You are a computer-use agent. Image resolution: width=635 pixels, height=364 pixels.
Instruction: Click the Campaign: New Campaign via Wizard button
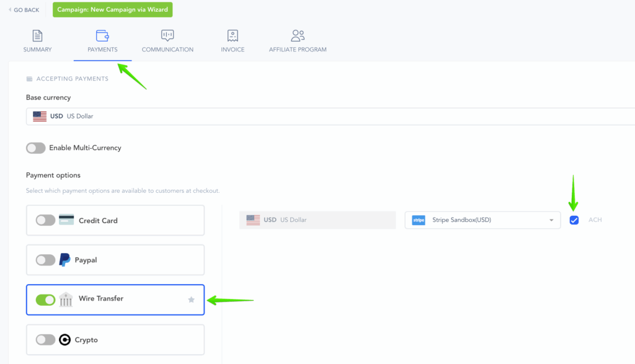[113, 10]
